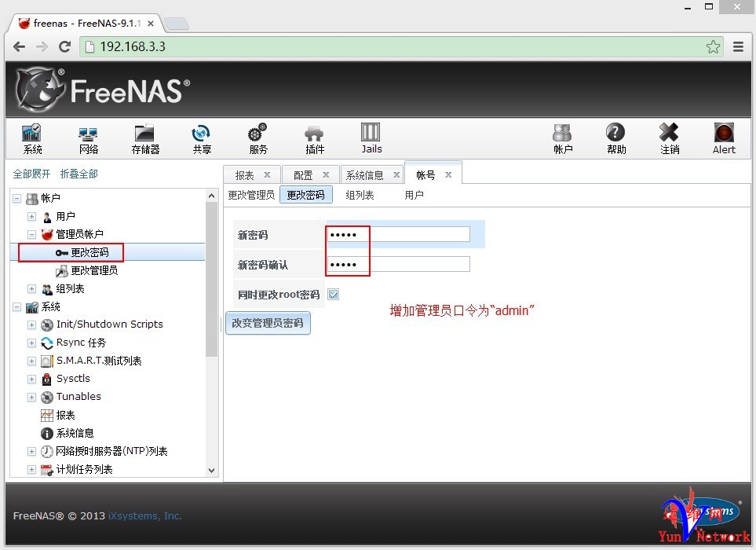This screenshot has height=550, width=756.
Task: Open the 网络 network settings icon
Action: tap(88, 138)
